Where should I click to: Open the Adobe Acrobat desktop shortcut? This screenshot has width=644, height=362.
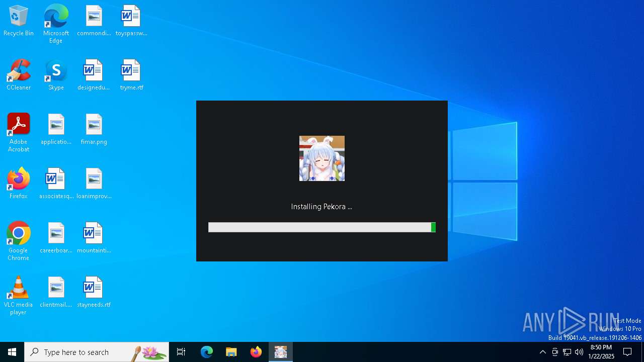19,133
